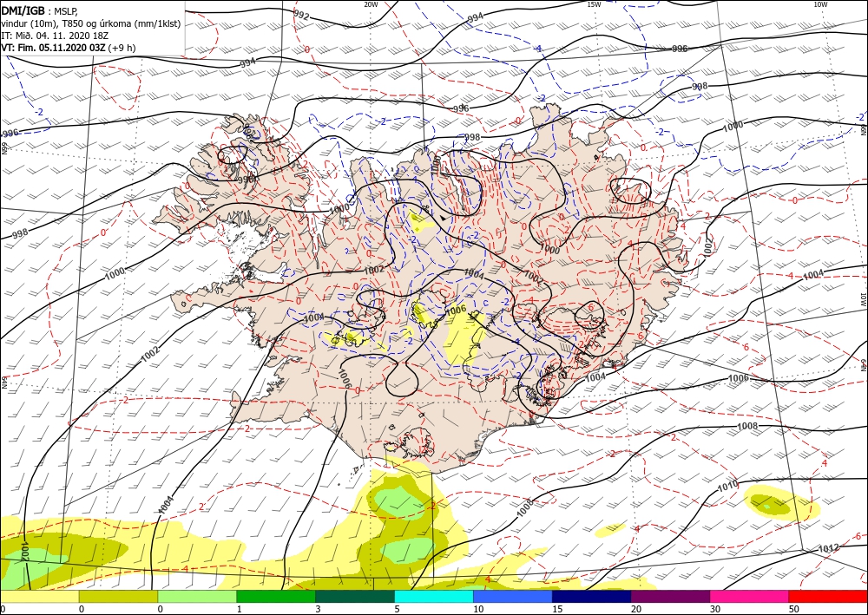Select the medium green legend swatch

click(x=276, y=596)
